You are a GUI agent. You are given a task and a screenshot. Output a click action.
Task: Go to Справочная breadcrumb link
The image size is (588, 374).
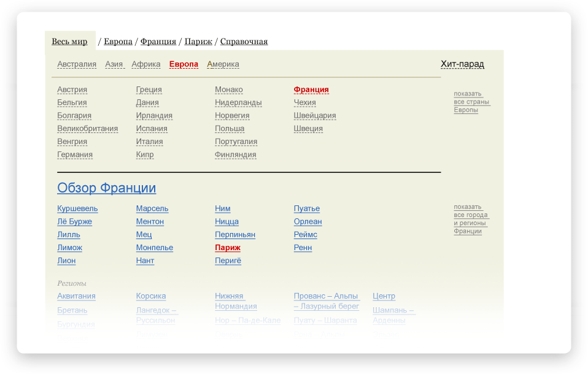[x=244, y=42]
